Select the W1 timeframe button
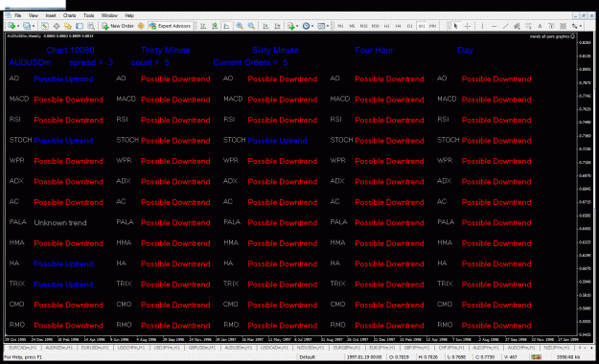The image size is (599, 364). tap(422, 26)
